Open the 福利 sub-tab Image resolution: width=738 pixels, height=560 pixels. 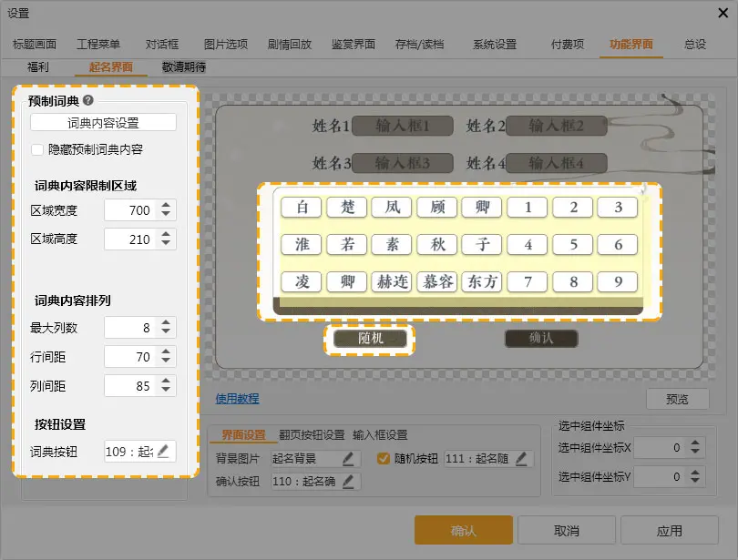coord(38,66)
